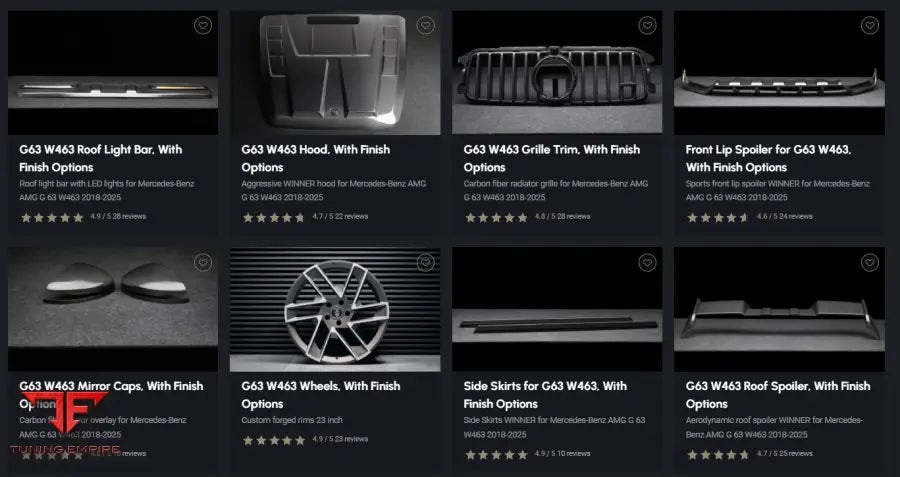Open the roof spoiler product photo
Viewport: 900px width, 477px height.
click(x=779, y=309)
